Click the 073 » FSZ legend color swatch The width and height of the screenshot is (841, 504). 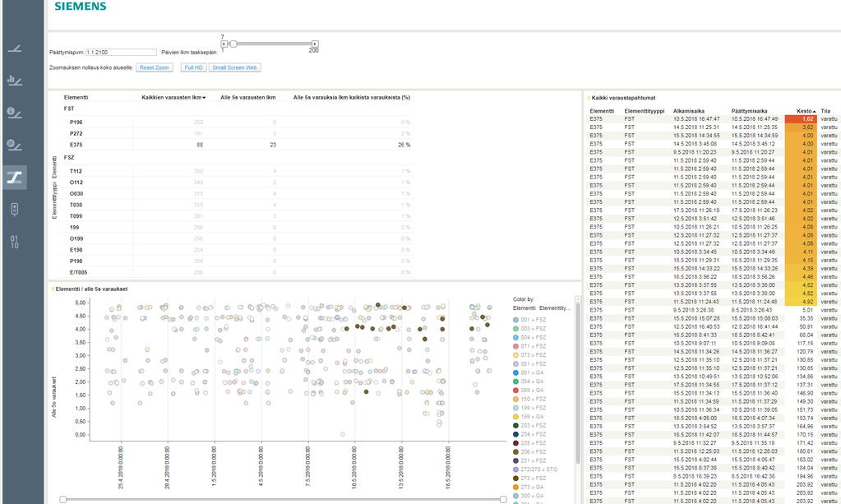coord(516,355)
